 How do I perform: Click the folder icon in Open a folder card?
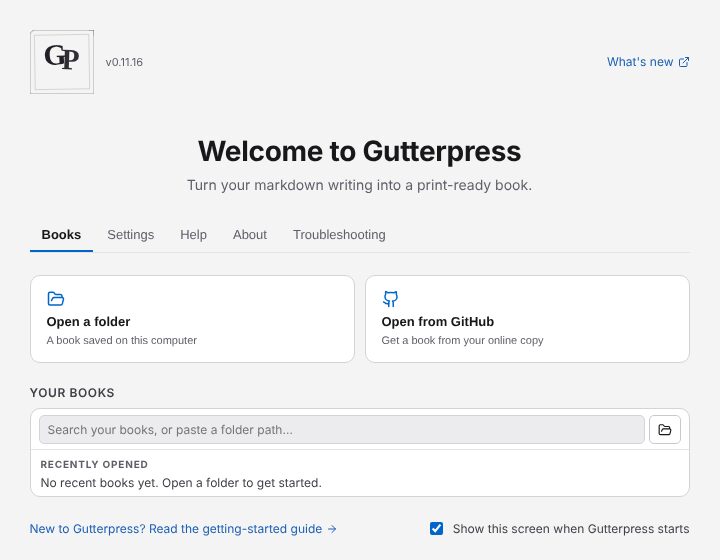(56, 299)
